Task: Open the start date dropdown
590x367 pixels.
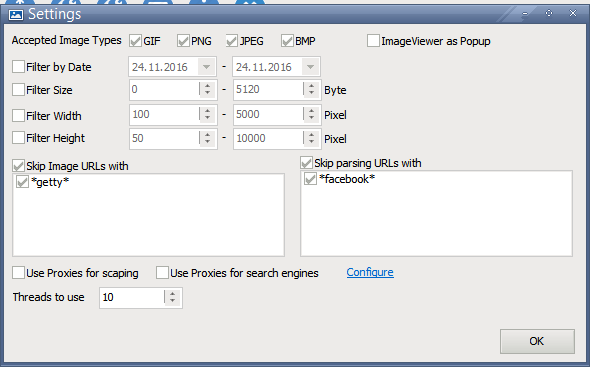Action: 206,67
